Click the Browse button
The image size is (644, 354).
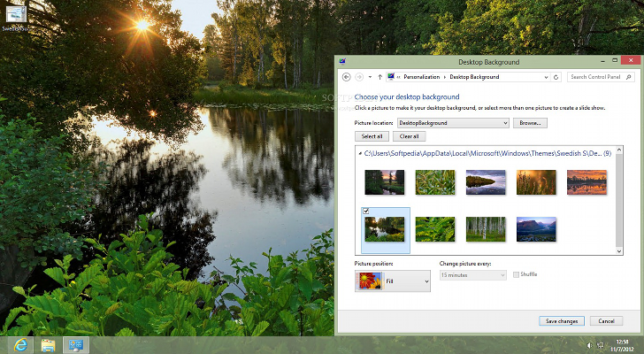(530, 123)
